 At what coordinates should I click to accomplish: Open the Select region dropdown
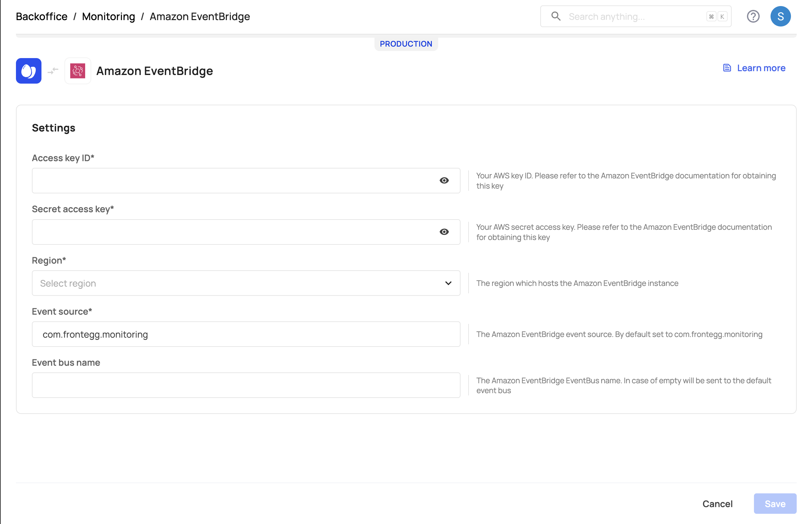point(238,283)
